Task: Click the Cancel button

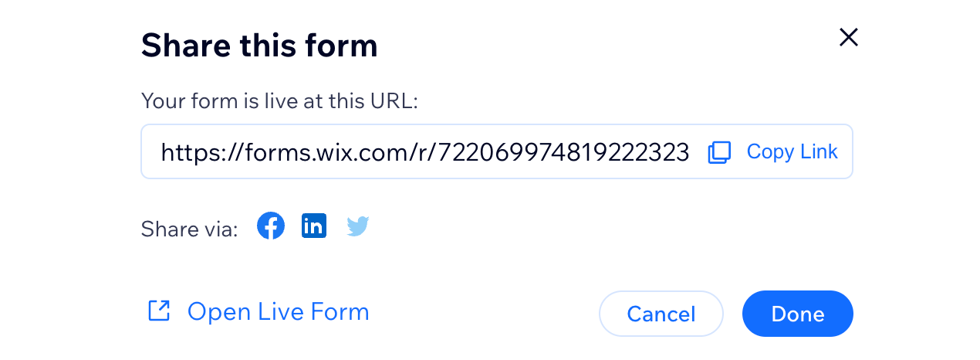Action: pos(661,314)
